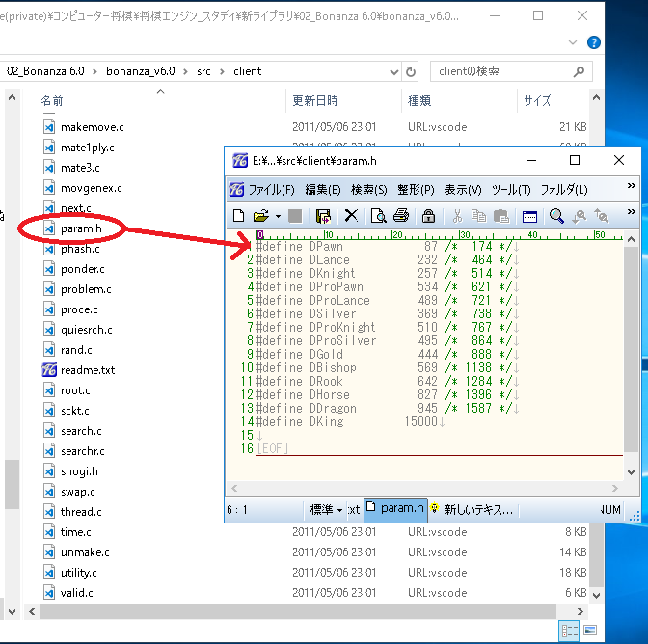Select the quiesrch.c file
Image resolution: width=648 pixels, height=644 pixels.
pyautogui.click(x=87, y=329)
